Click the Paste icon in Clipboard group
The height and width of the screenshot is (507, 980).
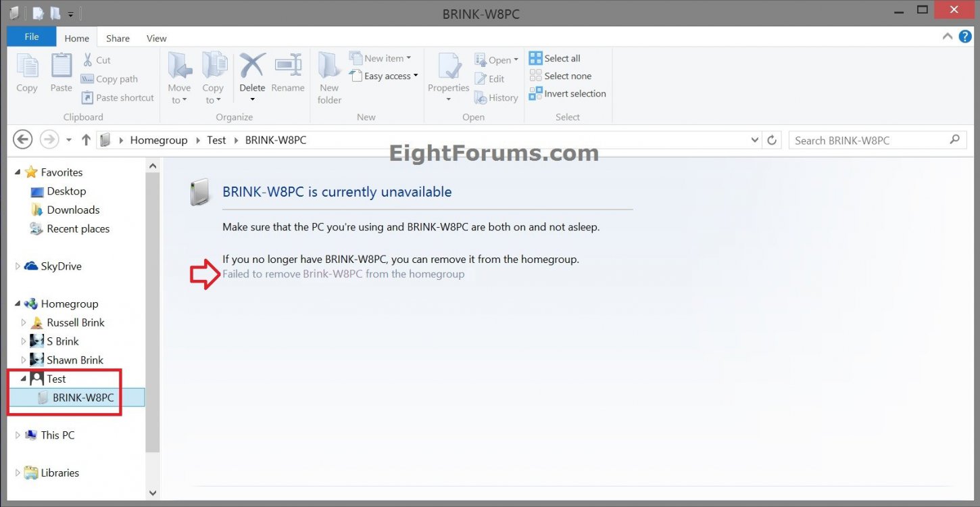(x=61, y=67)
